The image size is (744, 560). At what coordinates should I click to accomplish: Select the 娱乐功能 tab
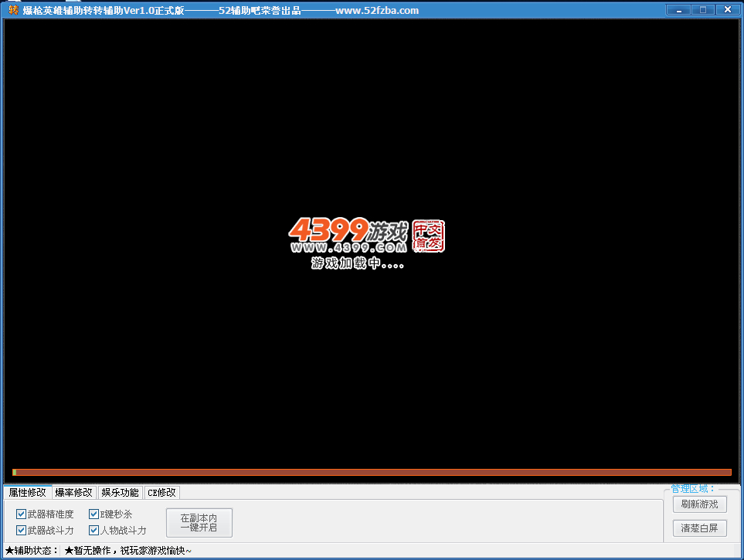tap(120, 493)
